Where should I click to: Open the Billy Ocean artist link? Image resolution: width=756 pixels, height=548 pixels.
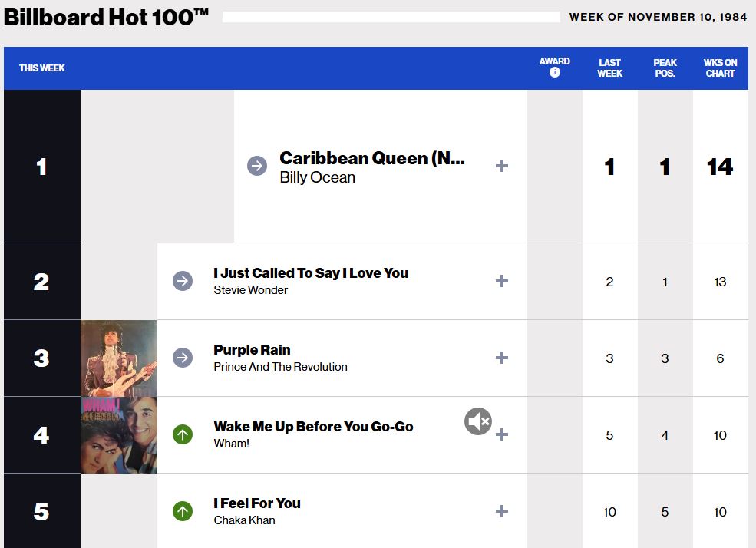(317, 177)
